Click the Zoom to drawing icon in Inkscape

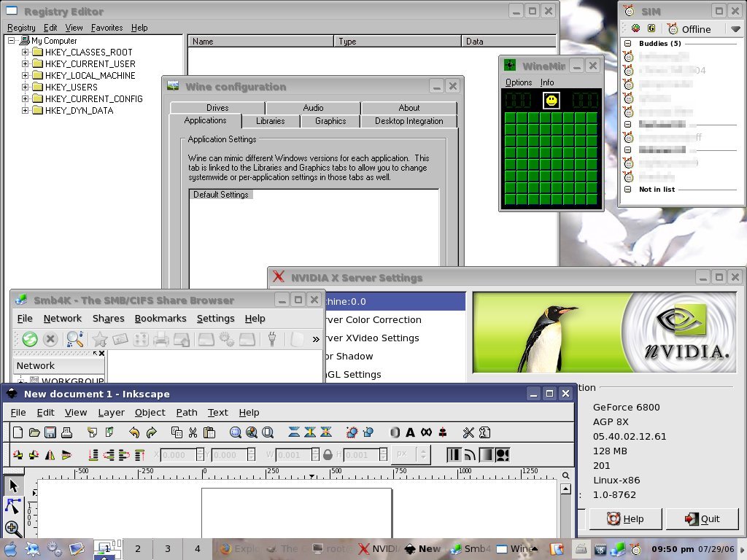coord(252,432)
